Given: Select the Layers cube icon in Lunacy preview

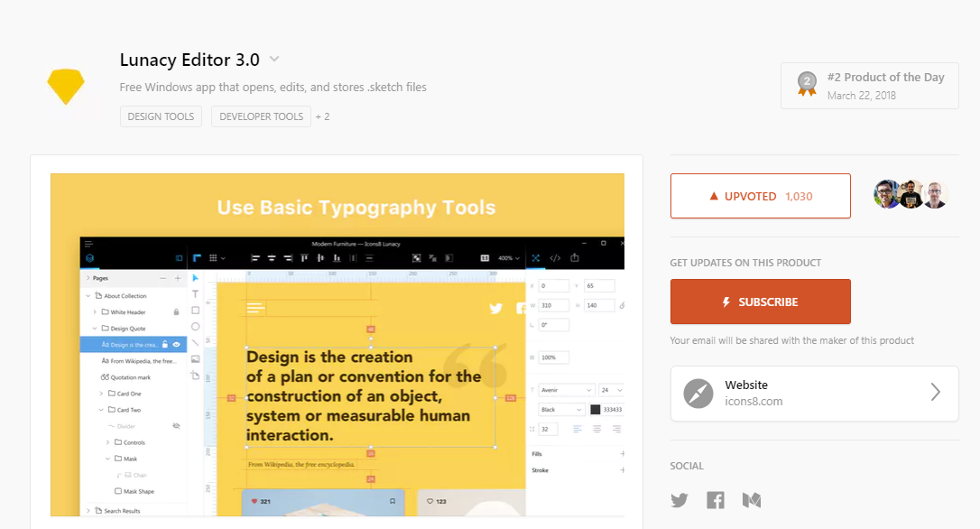Looking at the screenshot, I should (89, 257).
